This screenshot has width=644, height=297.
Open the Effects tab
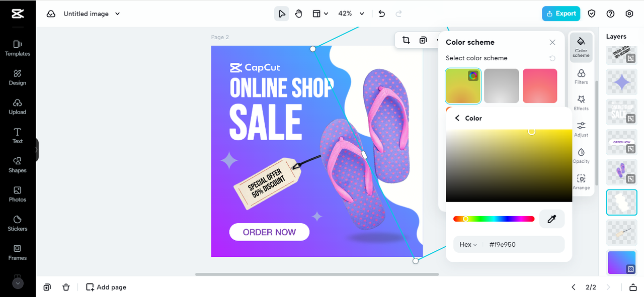pos(581,103)
